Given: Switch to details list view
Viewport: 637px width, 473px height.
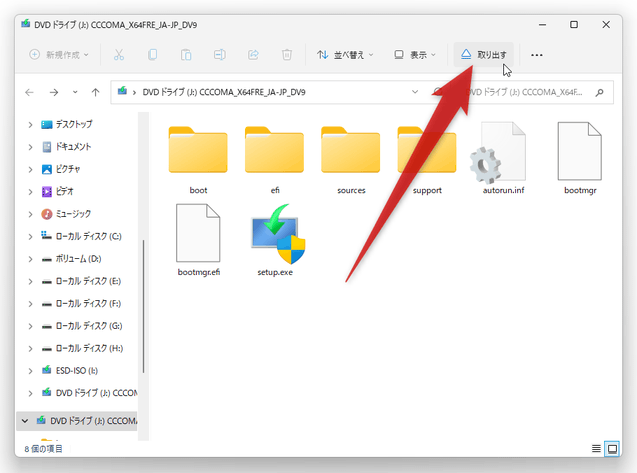Looking at the screenshot, I should 596,449.
